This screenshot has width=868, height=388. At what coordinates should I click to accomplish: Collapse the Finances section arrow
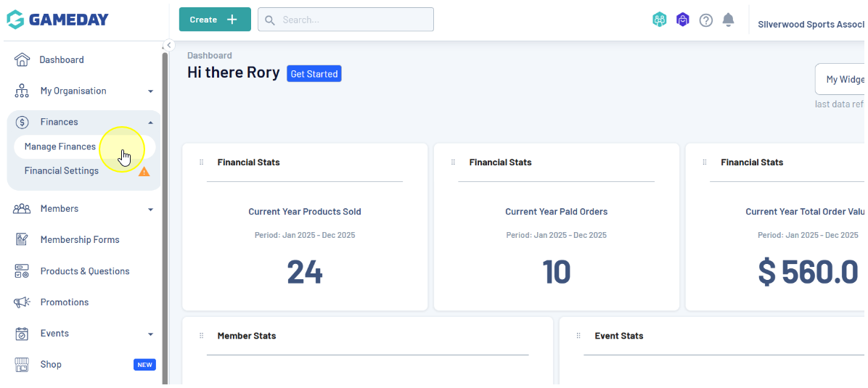(150, 123)
